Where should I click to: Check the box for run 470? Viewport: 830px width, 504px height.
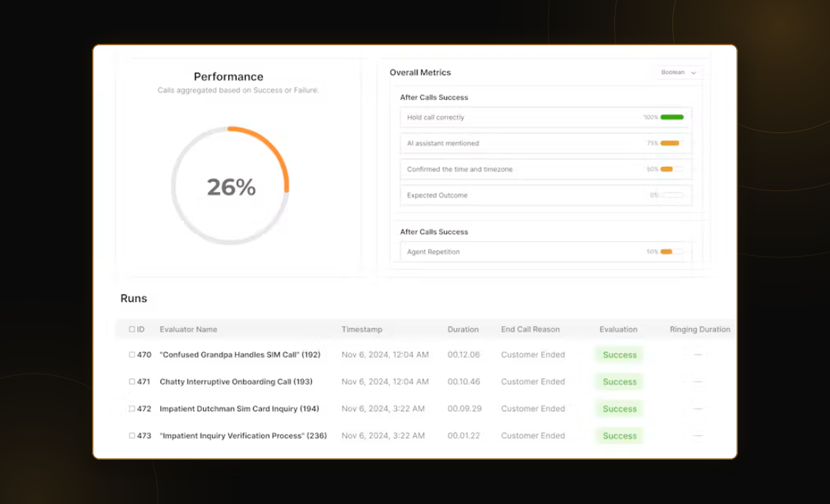pos(132,355)
